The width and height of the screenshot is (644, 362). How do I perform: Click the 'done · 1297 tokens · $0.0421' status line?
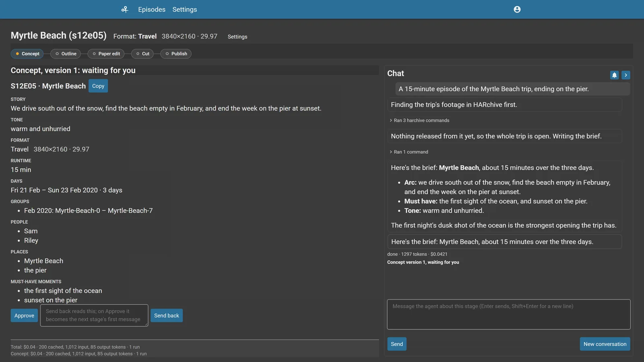click(x=417, y=254)
